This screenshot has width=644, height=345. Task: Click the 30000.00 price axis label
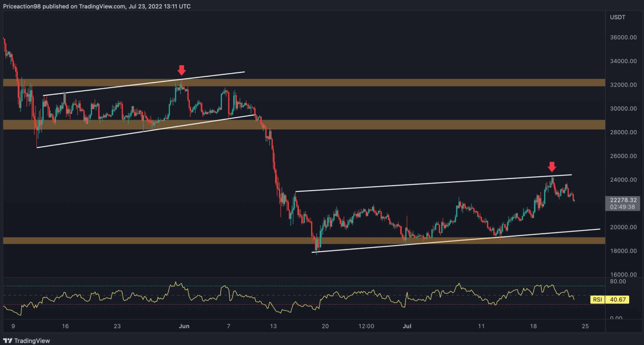(623, 108)
